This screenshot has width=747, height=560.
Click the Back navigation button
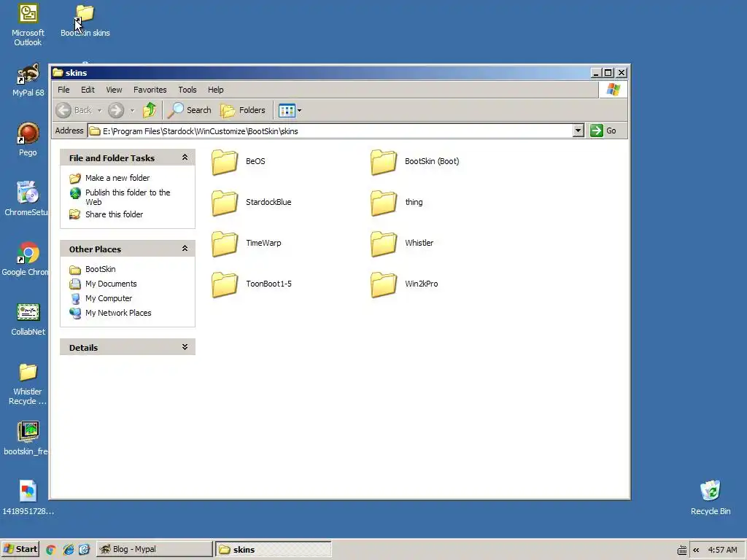pyautogui.click(x=74, y=110)
